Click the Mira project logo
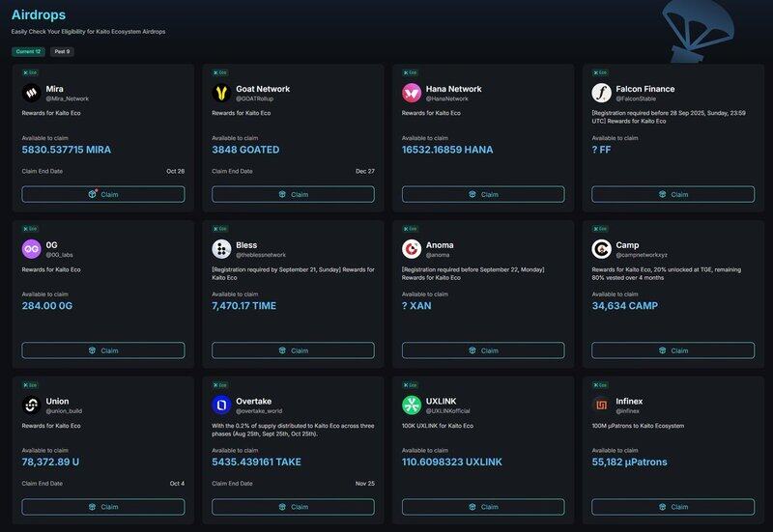 (x=32, y=93)
